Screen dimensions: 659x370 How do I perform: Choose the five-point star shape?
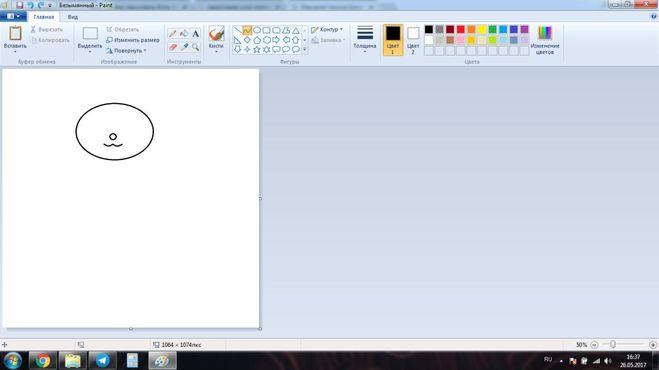click(x=257, y=49)
